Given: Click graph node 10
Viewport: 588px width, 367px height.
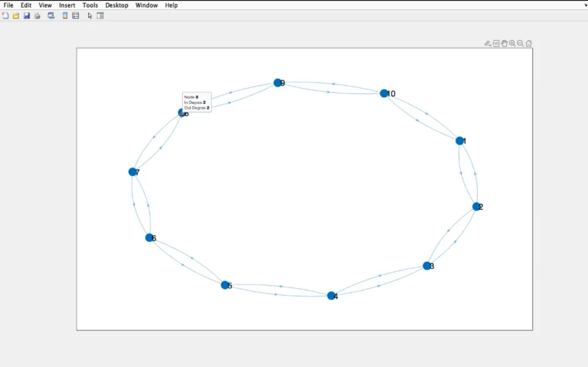Looking at the screenshot, I should (384, 94).
